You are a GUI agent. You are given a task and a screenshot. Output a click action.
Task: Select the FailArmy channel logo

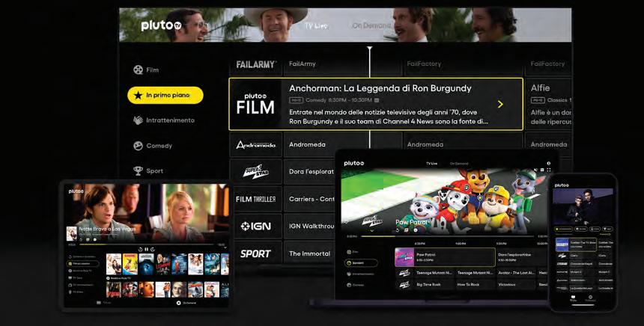(256, 64)
